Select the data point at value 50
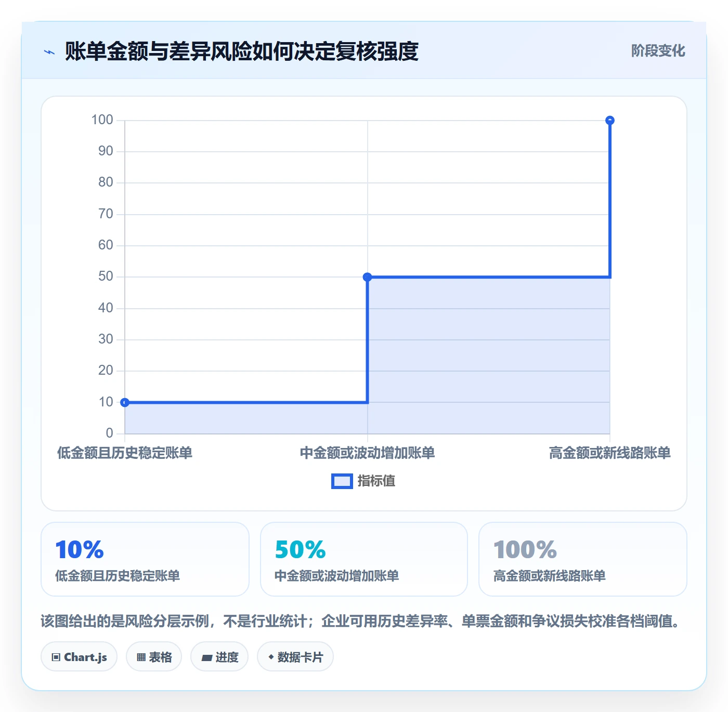Viewport: 728px width, 712px height. coord(367,277)
